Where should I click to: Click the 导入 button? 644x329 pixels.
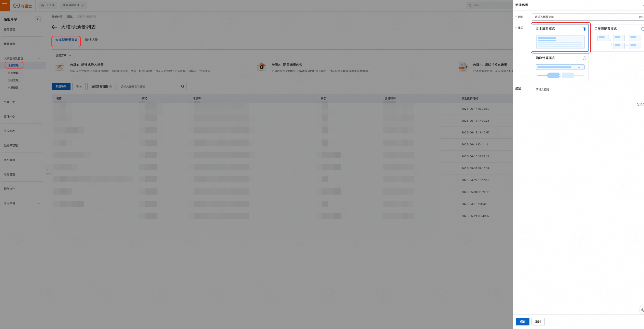79,86
